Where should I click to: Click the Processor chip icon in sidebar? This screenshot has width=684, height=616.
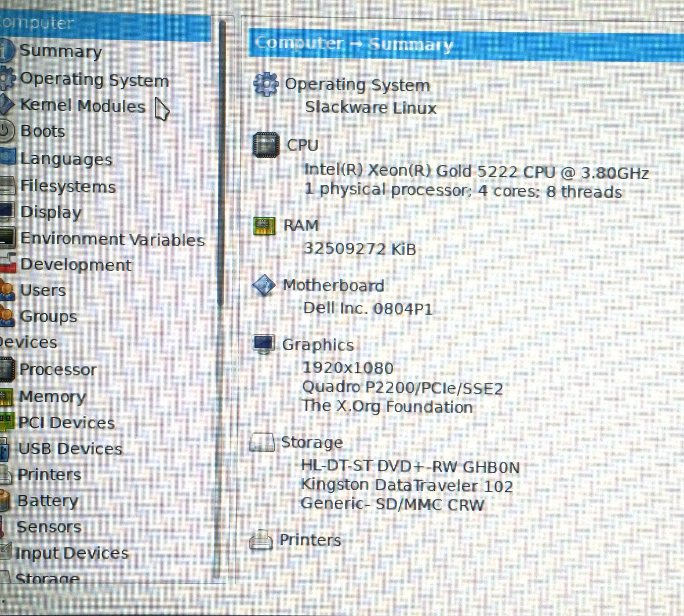point(6,370)
